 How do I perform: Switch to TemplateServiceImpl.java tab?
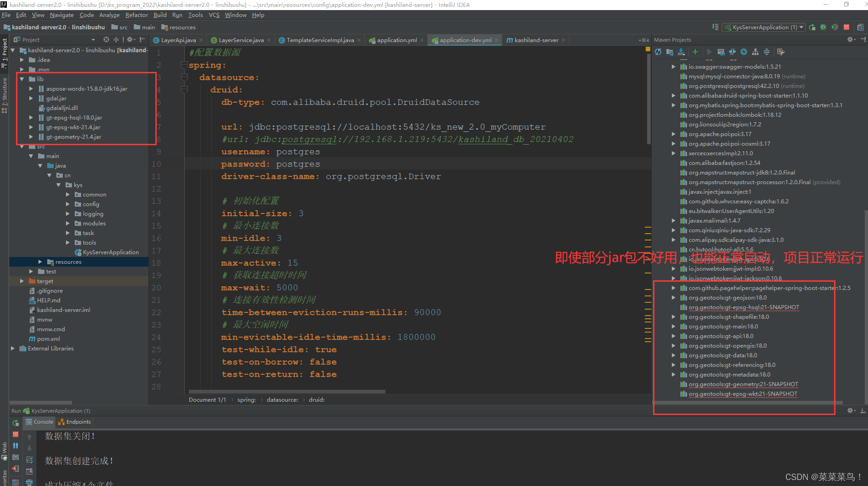[320, 40]
